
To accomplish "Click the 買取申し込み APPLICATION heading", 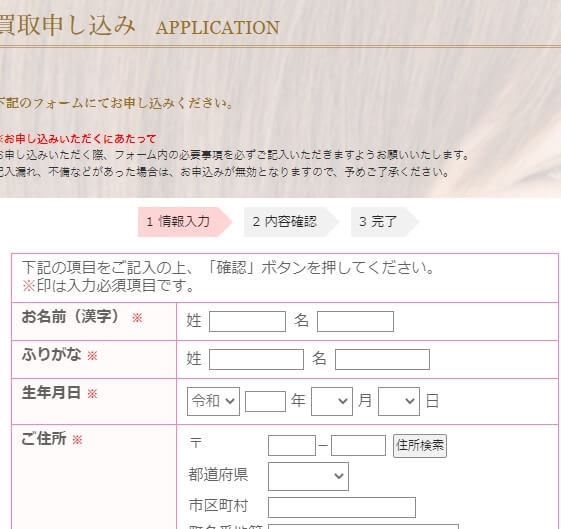I will click(x=139, y=26).
